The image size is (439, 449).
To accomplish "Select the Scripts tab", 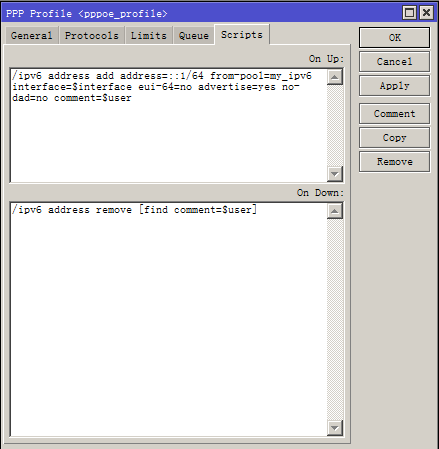I will [x=242, y=34].
